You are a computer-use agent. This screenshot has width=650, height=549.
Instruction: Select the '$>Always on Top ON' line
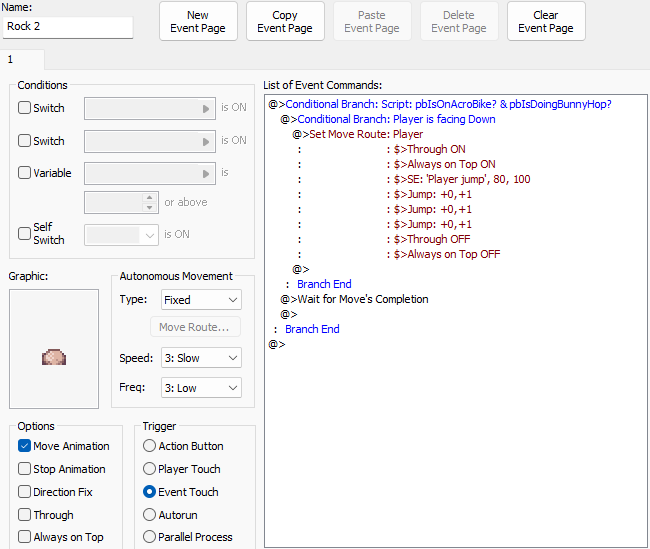[x=444, y=164]
